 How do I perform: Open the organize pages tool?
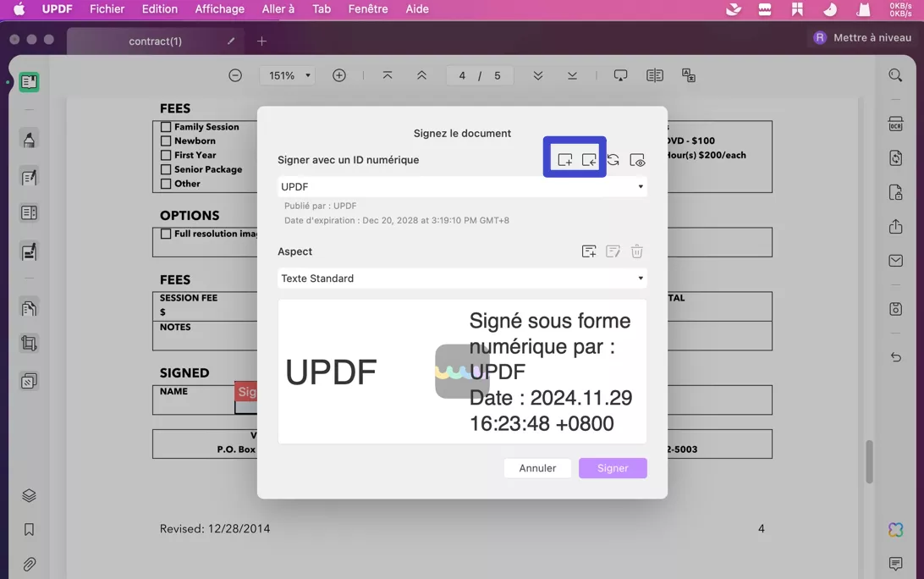coord(29,308)
